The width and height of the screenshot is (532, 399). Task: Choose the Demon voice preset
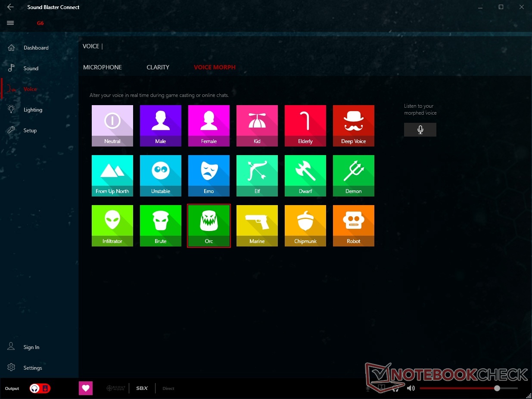[x=354, y=176]
